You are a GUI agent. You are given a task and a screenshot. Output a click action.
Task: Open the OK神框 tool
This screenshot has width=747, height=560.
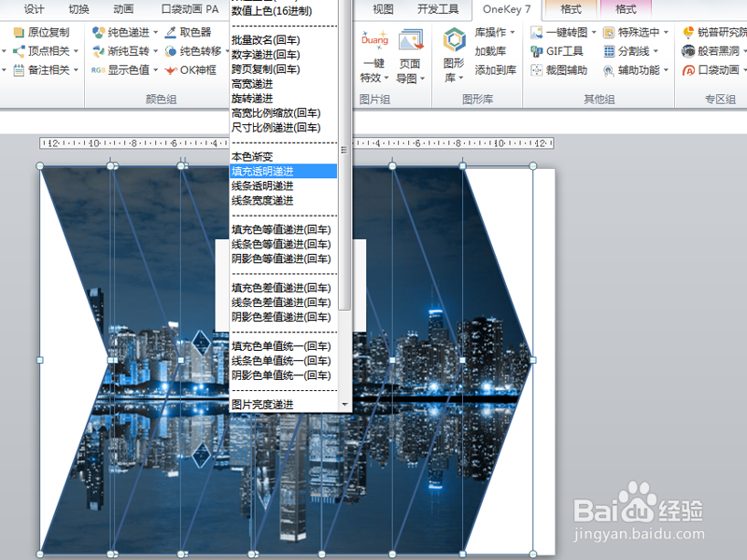tap(190, 70)
